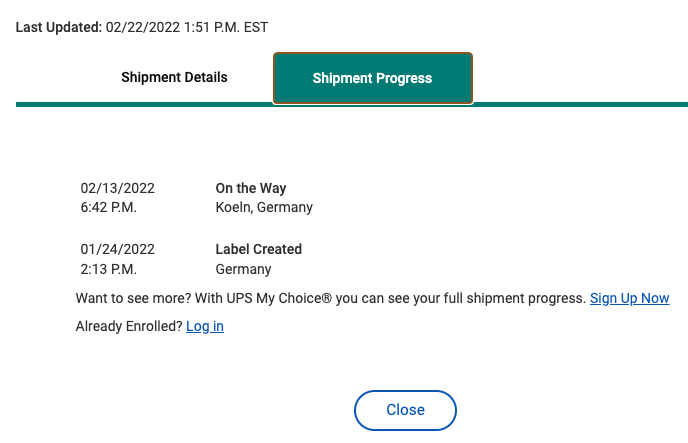Select the Germany location under Label Created
Image resolution: width=688 pixels, height=443 pixels.
coord(243,269)
